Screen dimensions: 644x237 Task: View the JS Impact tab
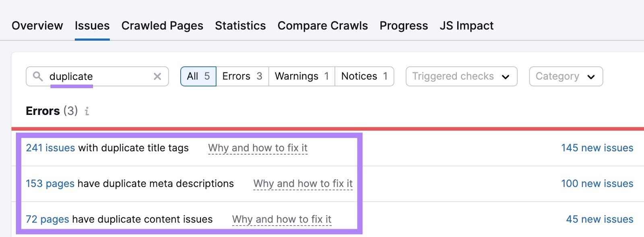coord(466,26)
